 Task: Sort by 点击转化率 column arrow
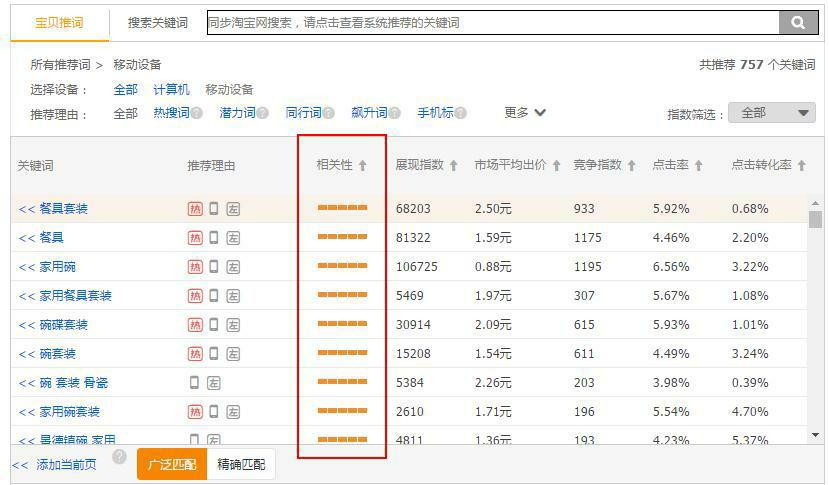tap(802, 166)
